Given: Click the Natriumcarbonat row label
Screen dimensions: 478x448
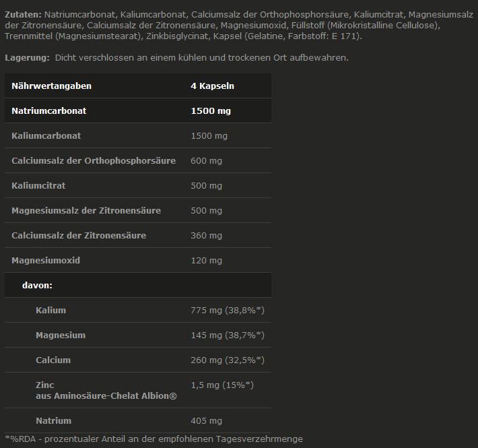Looking at the screenshot, I should (x=48, y=110).
